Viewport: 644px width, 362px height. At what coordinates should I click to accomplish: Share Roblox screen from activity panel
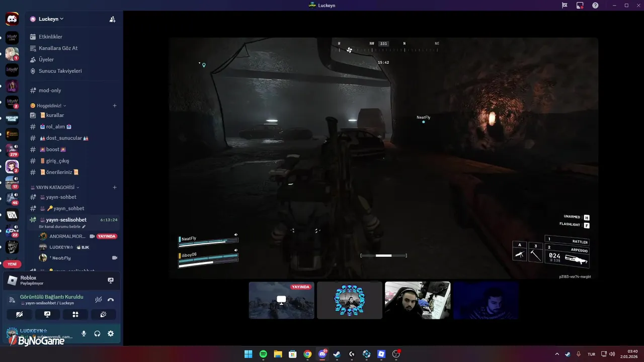point(111,281)
